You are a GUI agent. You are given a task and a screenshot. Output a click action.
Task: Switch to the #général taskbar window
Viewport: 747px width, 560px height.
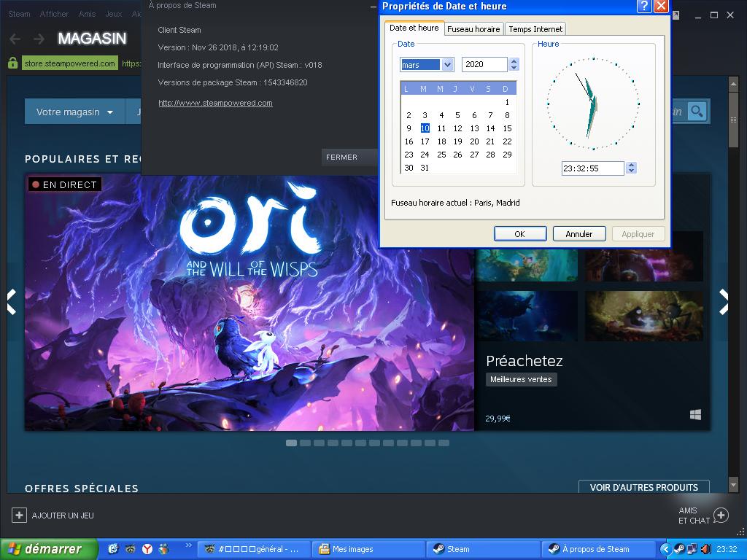click(254, 549)
